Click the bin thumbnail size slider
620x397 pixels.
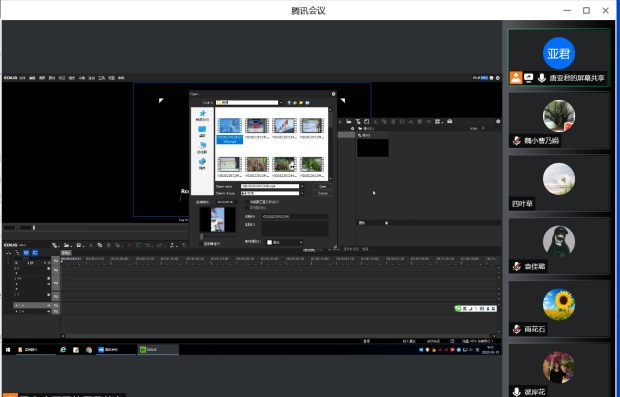[482, 128]
